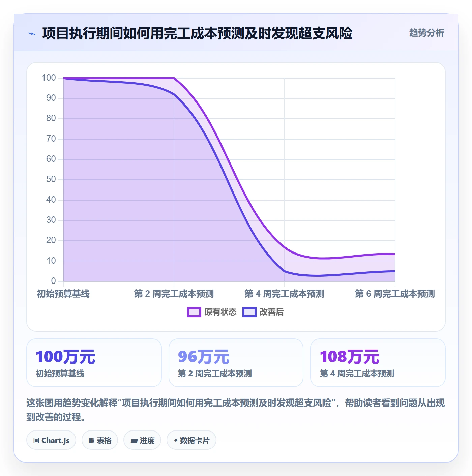The image size is (472, 476).
Task: Click the purple 原有状态 legend color box
Action: (194, 312)
